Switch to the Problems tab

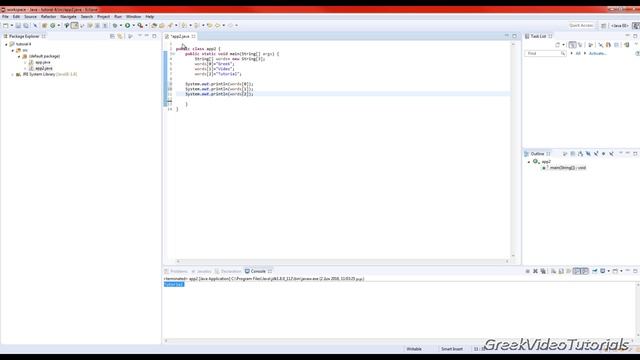click(x=176, y=271)
